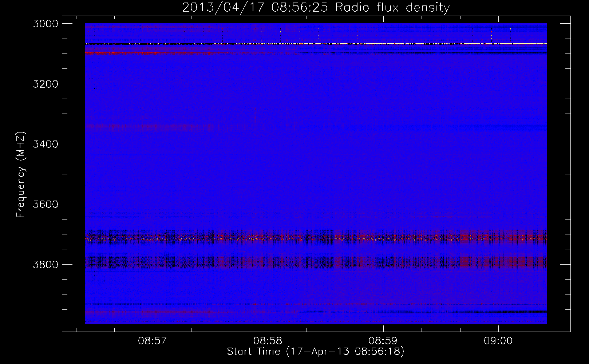589x364 pixels.
Task: Click the 'Frequency (MHZ)' axis title
Action: (x=21, y=175)
